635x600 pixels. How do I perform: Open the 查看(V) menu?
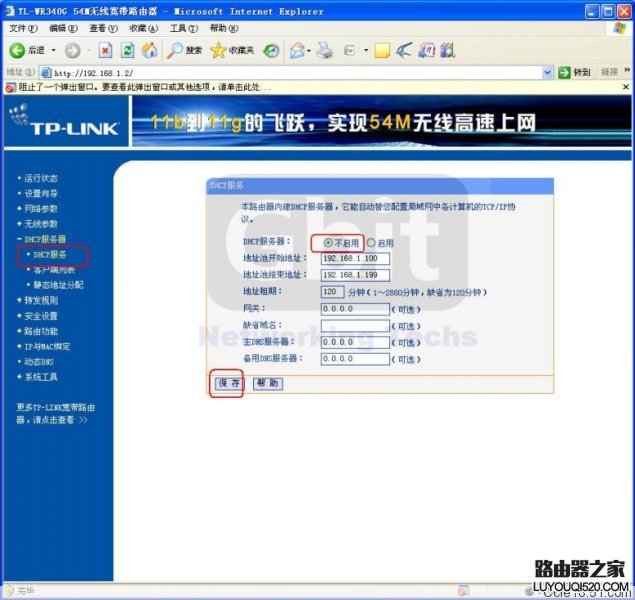coord(103,28)
